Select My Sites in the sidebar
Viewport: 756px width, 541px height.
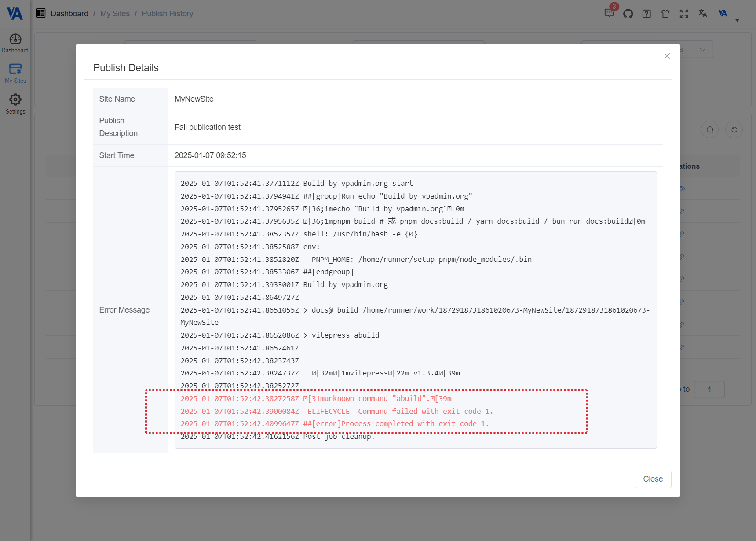[15, 73]
